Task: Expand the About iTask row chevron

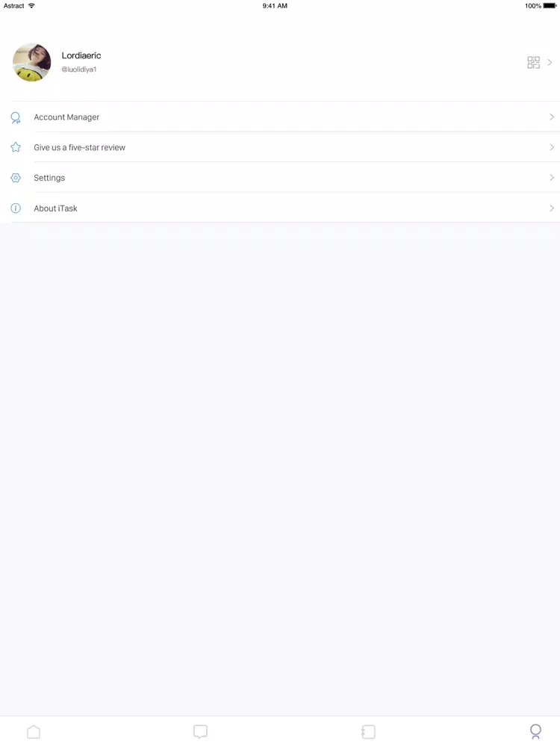Action: click(552, 208)
